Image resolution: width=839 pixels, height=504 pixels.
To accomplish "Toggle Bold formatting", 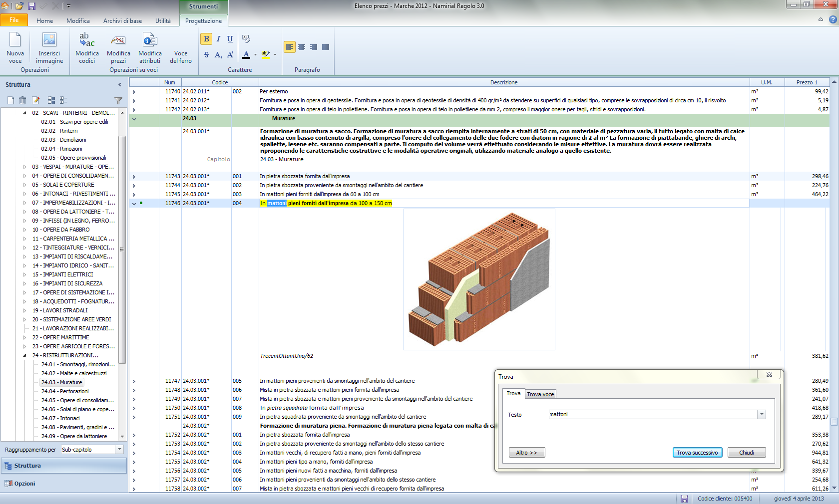I will [x=206, y=39].
